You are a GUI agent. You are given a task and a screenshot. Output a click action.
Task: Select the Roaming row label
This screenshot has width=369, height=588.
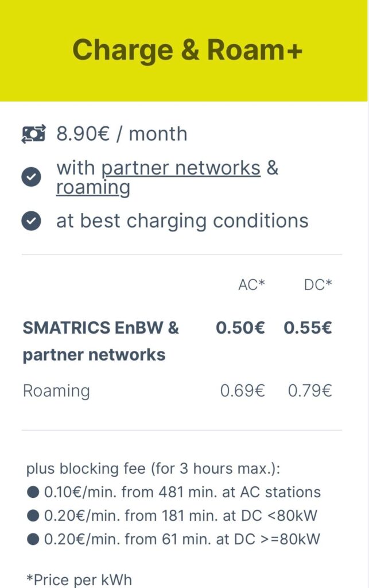point(56,391)
